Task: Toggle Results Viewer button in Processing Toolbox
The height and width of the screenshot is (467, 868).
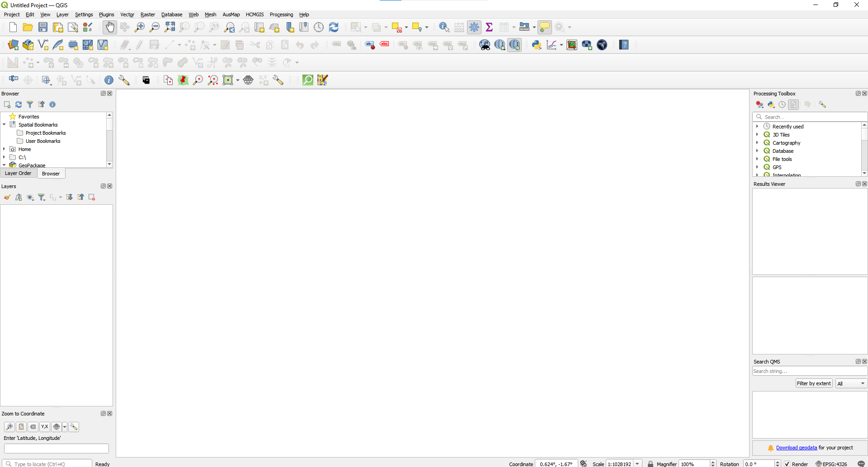Action: (793, 104)
